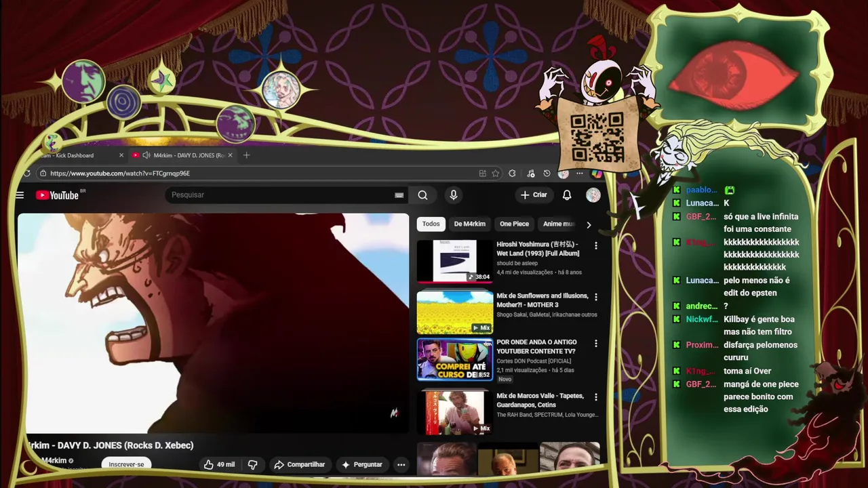The height and width of the screenshot is (488, 868).
Task: Open the notifications bell
Action: [567, 195]
